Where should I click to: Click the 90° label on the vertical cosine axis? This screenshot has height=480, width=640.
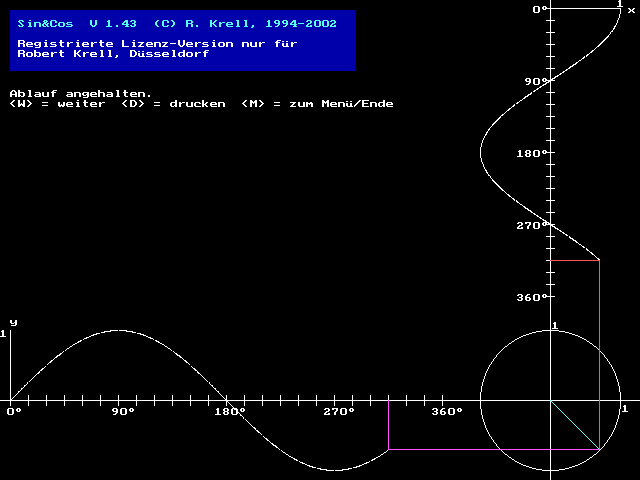[537, 81]
